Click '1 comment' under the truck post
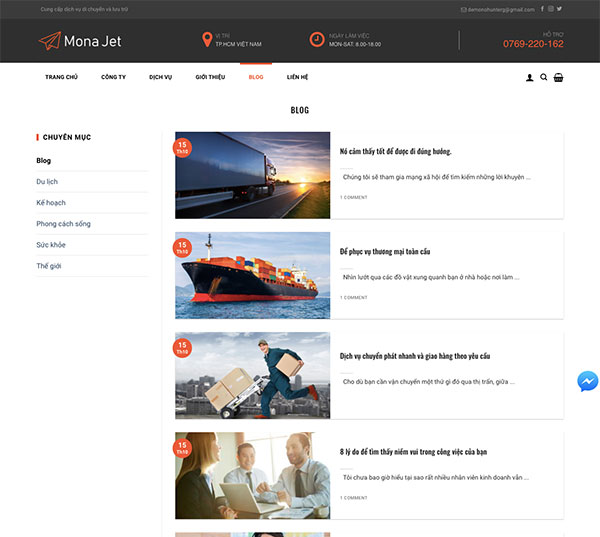The image size is (600, 537). tap(354, 197)
